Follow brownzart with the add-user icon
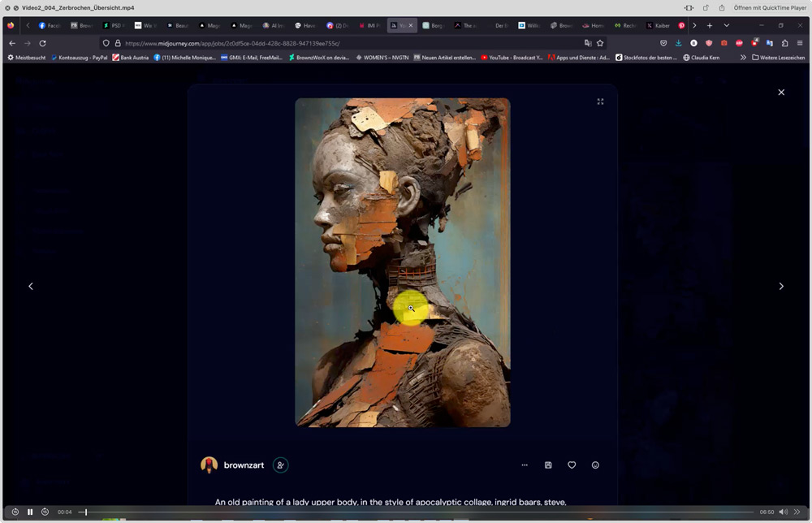The width and height of the screenshot is (812, 523). click(x=281, y=465)
